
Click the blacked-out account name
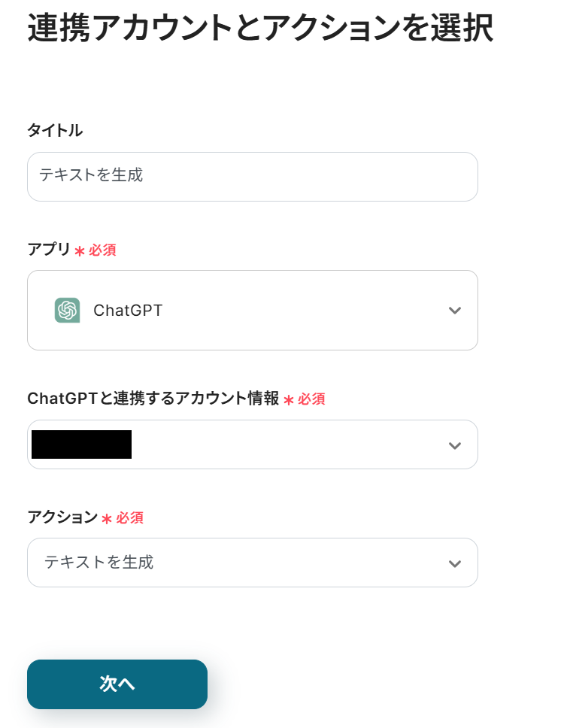[x=81, y=444]
